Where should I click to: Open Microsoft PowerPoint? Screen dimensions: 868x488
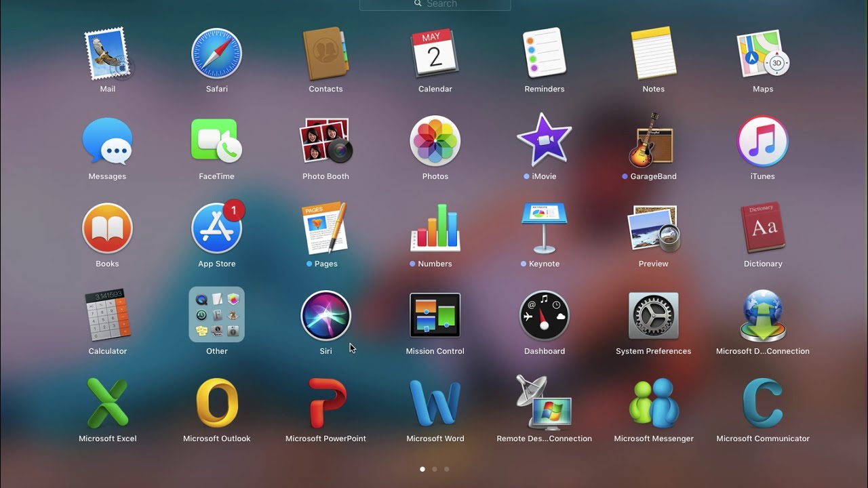point(325,403)
